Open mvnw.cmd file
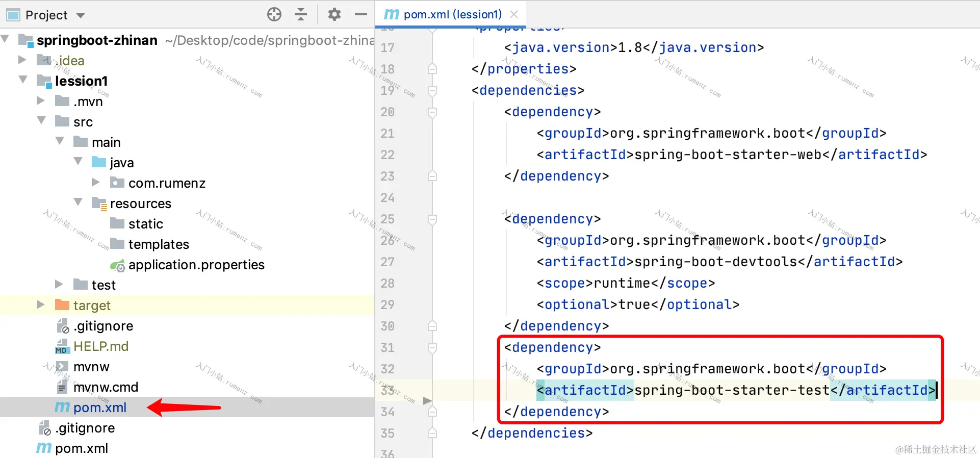 (x=106, y=387)
